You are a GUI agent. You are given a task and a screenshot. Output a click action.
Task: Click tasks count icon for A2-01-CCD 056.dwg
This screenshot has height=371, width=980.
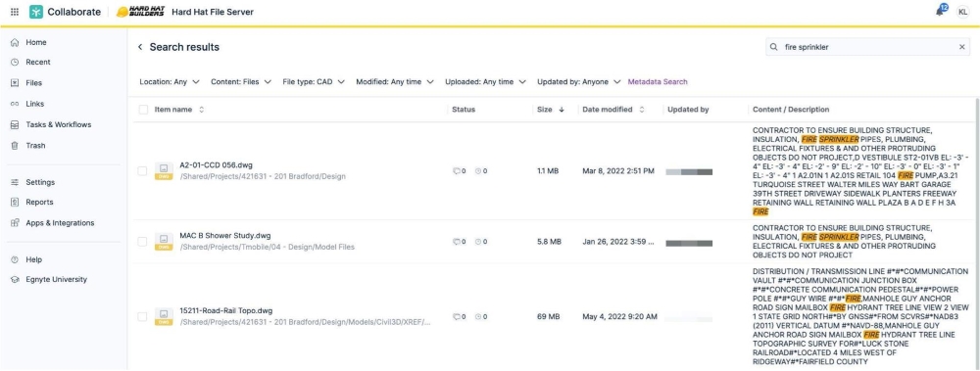click(481, 171)
